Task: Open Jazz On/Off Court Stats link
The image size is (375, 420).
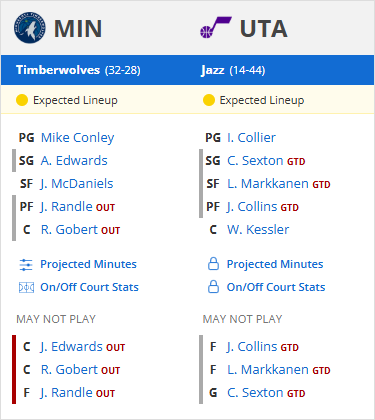Action: pyautogui.click(x=276, y=287)
